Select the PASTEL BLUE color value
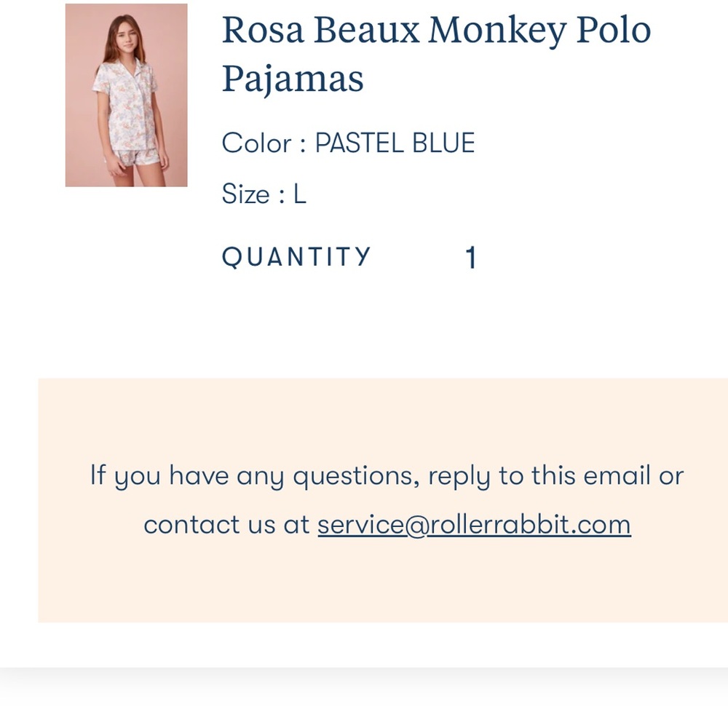 click(x=395, y=143)
